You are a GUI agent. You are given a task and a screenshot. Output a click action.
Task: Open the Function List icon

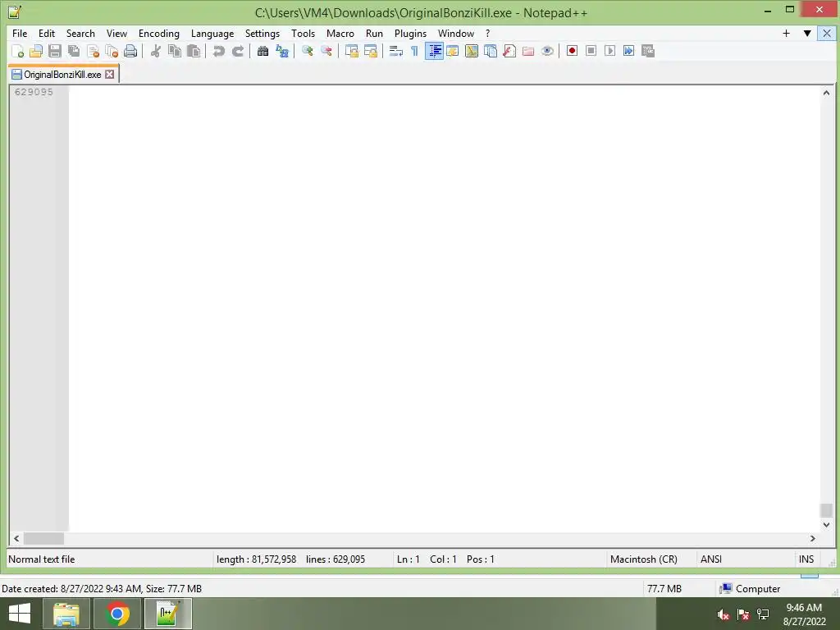[x=509, y=51]
